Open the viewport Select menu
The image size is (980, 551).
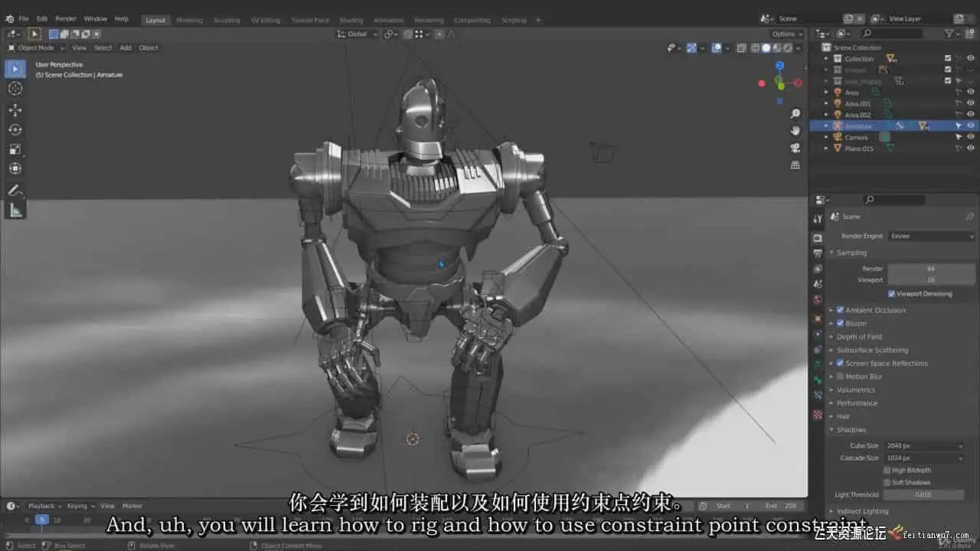103,47
